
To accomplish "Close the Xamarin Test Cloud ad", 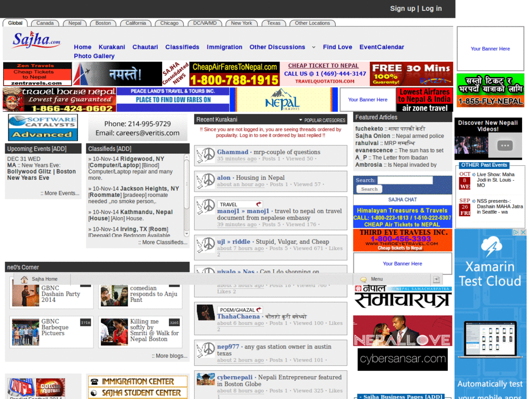I will (523, 232).
